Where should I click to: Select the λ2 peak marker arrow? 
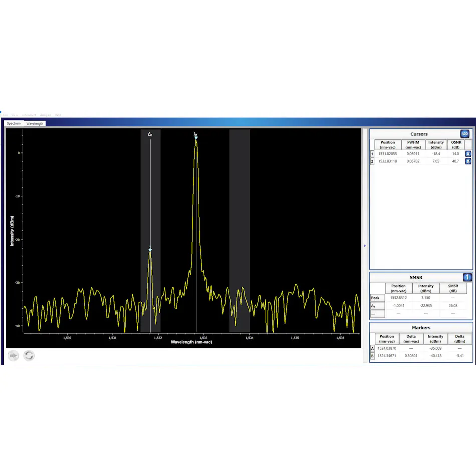pos(196,136)
